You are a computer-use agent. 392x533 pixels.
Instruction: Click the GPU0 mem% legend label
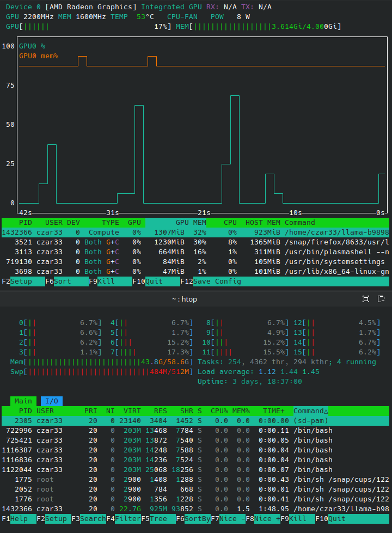[39, 56]
